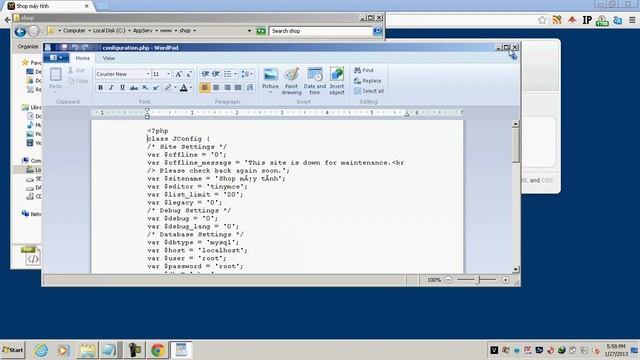
Task: Click the Explorer window Back button
Action: coord(20,31)
